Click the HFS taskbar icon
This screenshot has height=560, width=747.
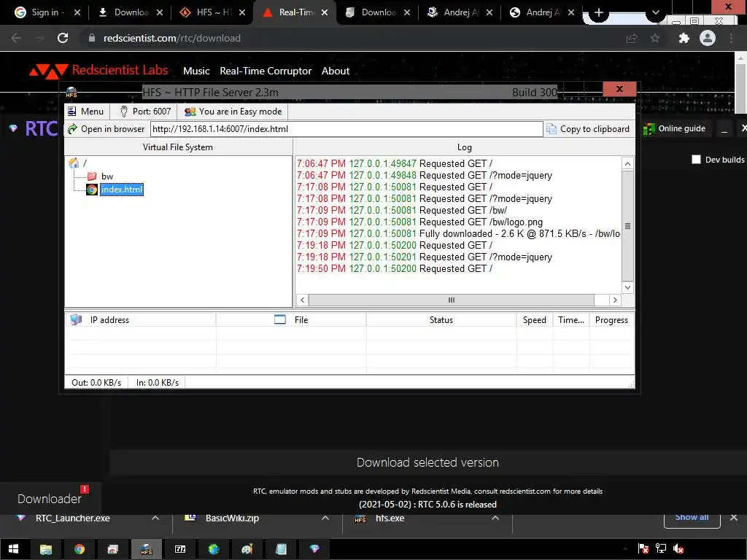146,549
